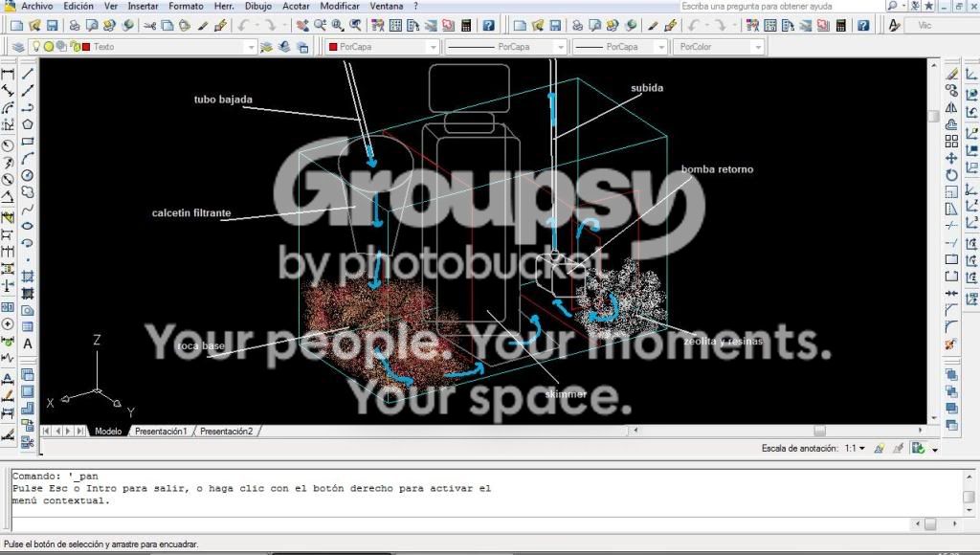Image resolution: width=980 pixels, height=555 pixels.
Task: Open the Dibujo menu
Action: (x=258, y=6)
